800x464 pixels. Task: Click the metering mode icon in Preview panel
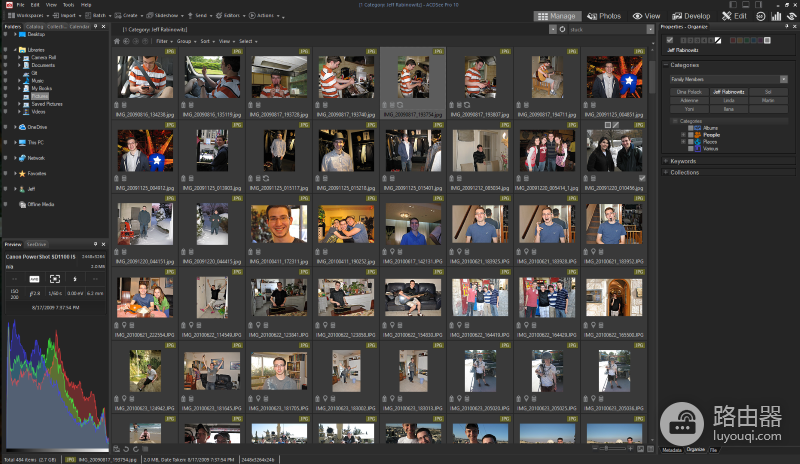coord(55,279)
